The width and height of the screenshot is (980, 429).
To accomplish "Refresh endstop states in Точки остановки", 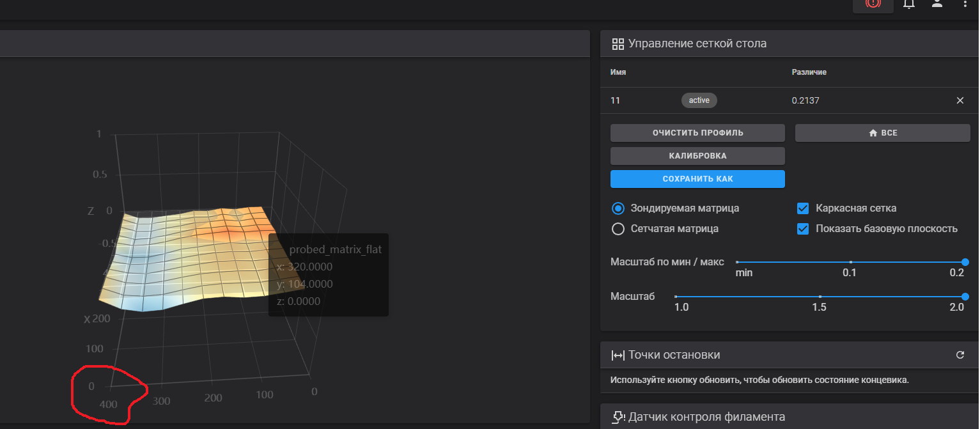I will click(960, 355).
